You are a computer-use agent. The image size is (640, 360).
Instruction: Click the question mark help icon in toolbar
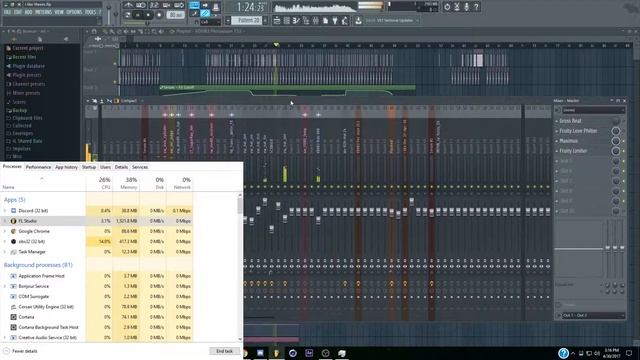[476, 7]
